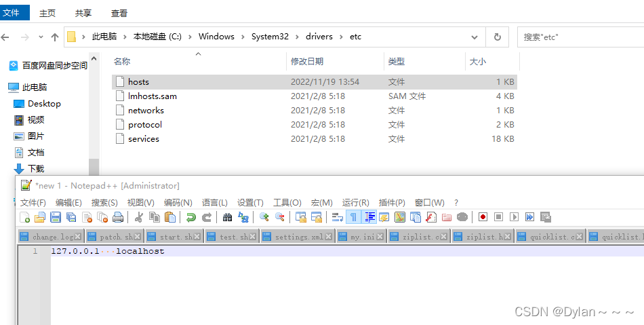
Task: Open the 编辑(E) menu
Action: pos(68,203)
